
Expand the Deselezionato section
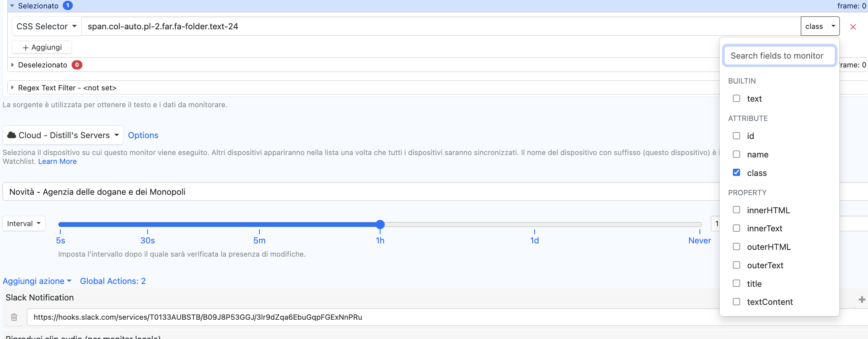(x=12, y=65)
